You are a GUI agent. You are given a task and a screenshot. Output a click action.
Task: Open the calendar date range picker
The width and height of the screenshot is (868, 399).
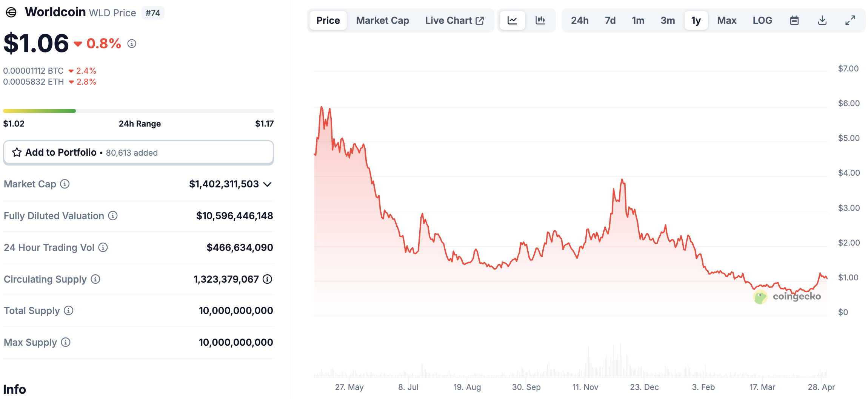coord(794,20)
